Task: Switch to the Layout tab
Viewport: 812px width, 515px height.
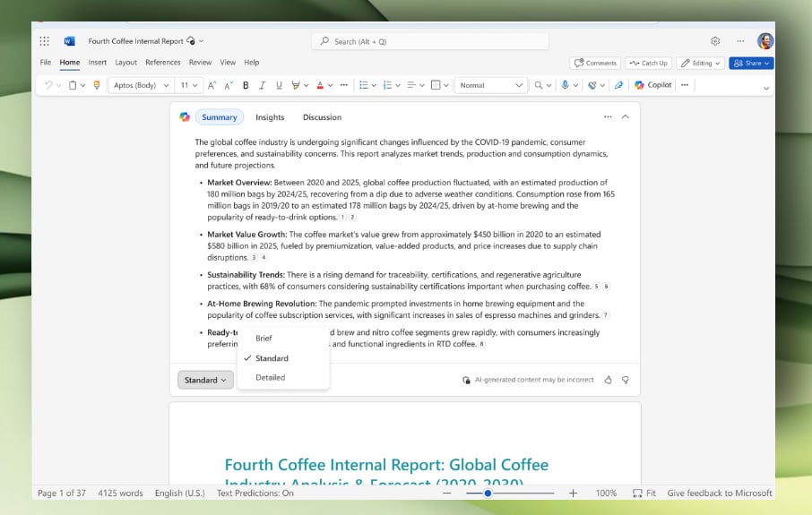Action: pos(125,62)
